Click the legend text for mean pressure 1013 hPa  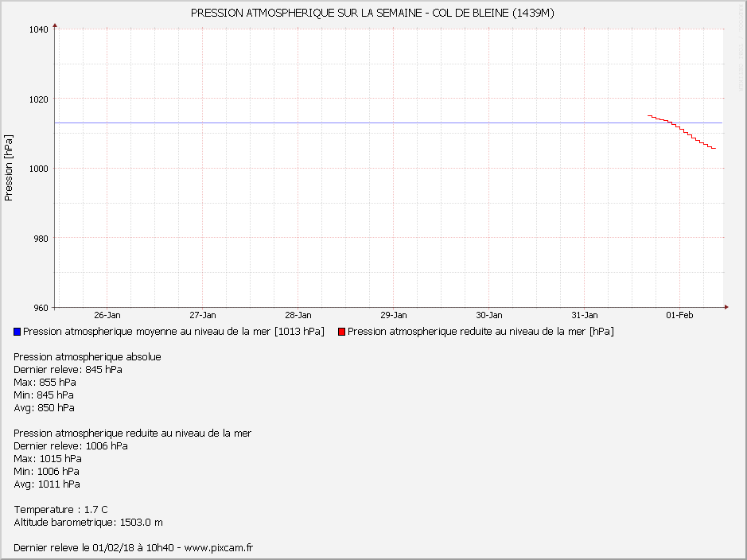(x=173, y=332)
